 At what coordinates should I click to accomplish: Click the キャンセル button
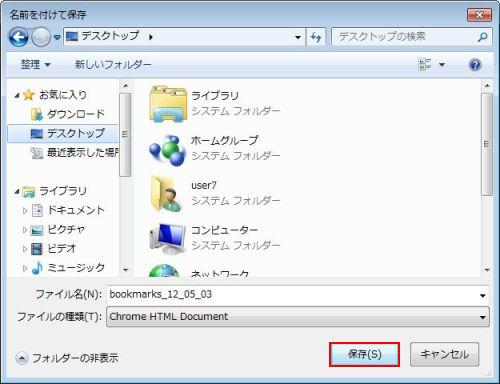[x=444, y=354]
